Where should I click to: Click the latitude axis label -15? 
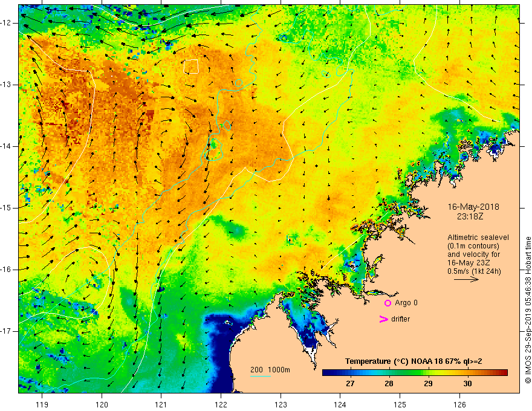(x=6, y=208)
